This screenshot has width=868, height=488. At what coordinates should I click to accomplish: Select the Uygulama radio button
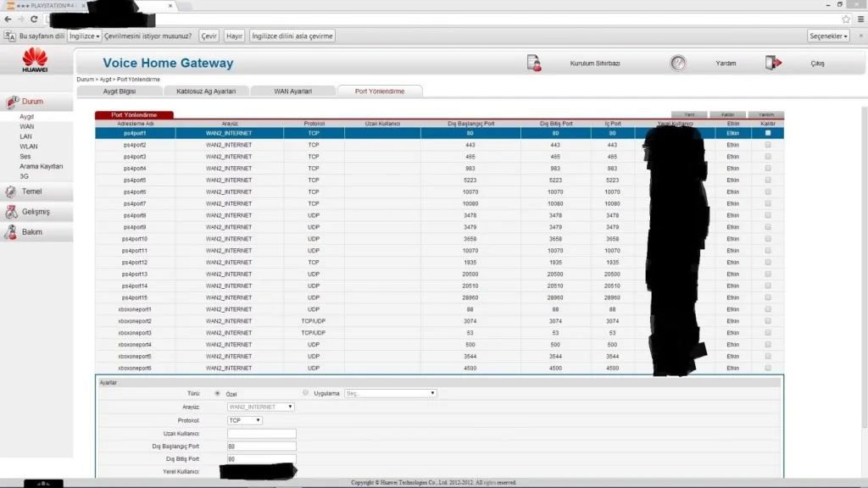tap(306, 393)
